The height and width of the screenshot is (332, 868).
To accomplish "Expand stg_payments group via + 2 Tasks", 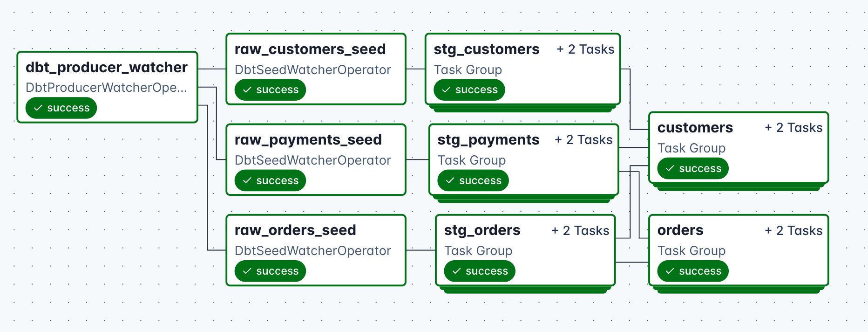I will (583, 140).
